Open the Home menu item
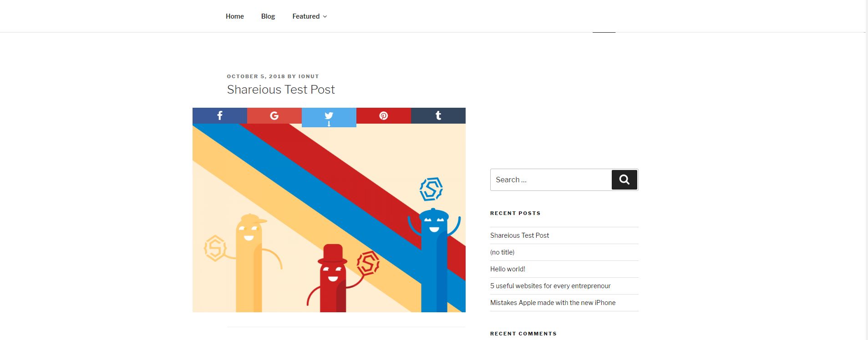 (x=235, y=16)
